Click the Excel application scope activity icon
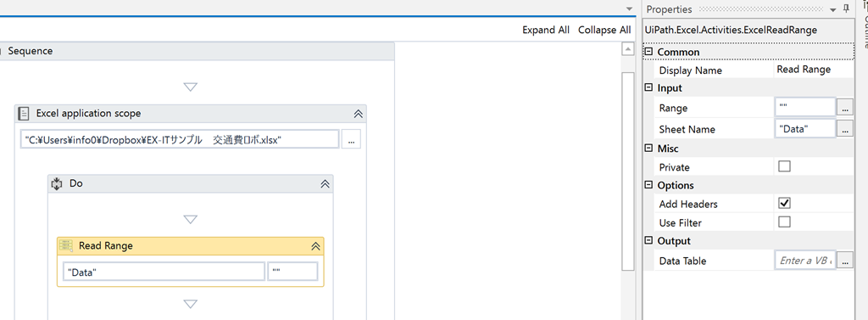The image size is (868, 320). (x=24, y=114)
